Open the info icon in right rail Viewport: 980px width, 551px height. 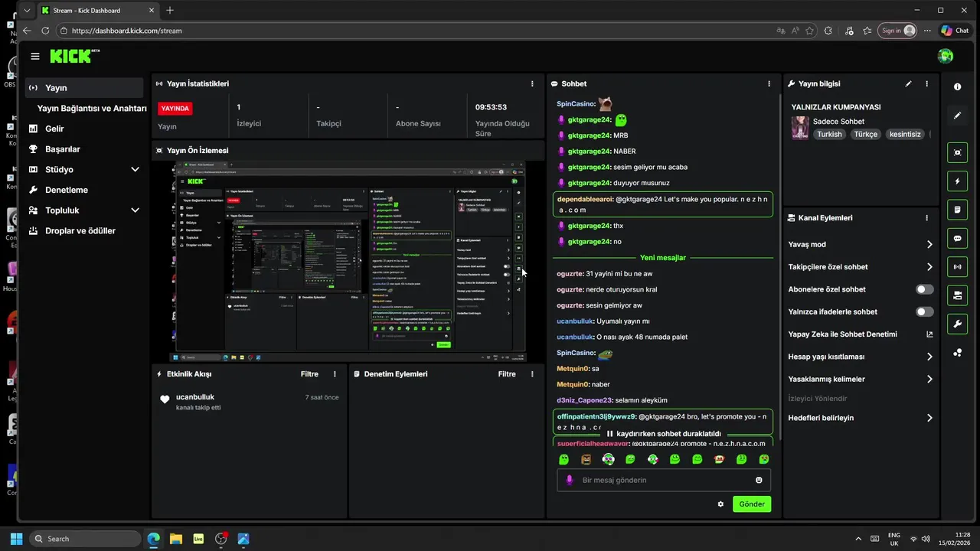(x=957, y=86)
